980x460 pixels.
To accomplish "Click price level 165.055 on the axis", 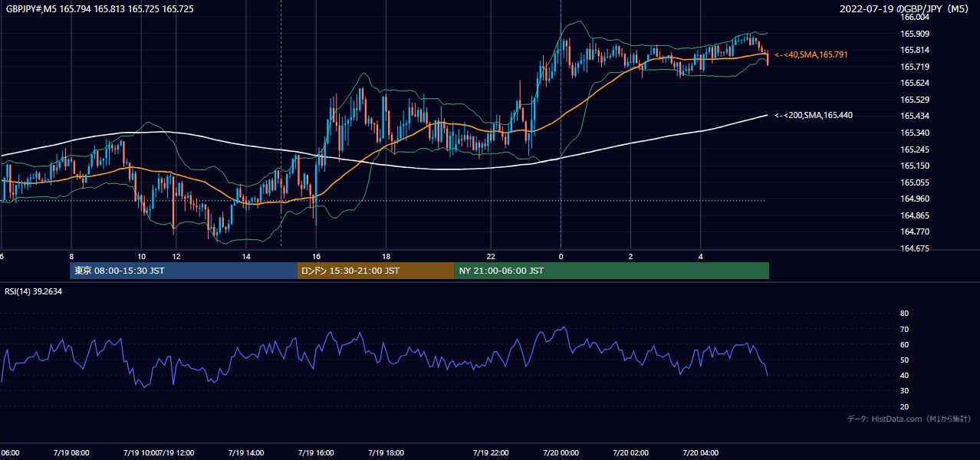I will pyautogui.click(x=916, y=182).
